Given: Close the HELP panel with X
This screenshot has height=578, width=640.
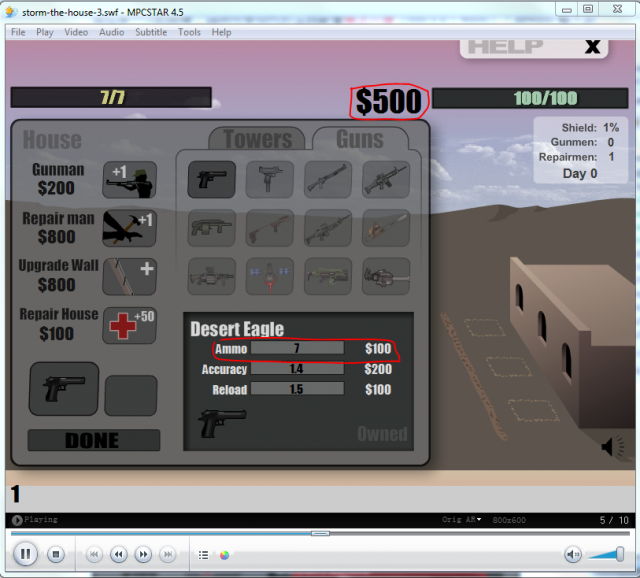Looking at the screenshot, I should [x=593, y=47].
